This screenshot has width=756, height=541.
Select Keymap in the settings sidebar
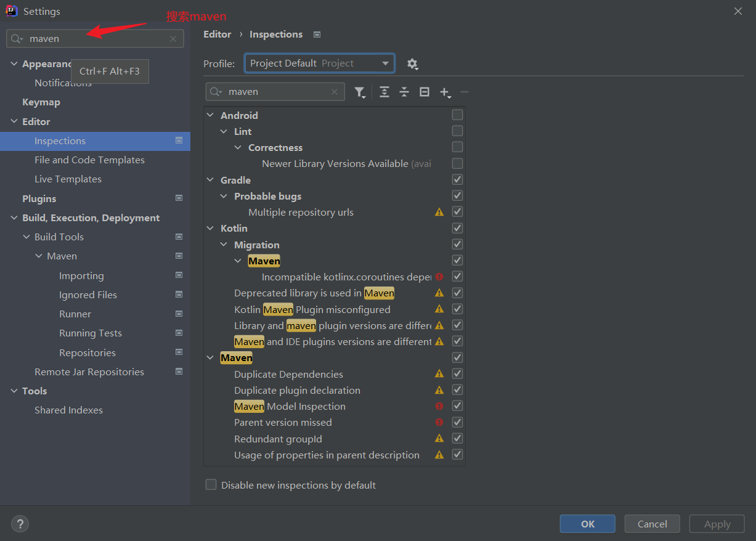pos(41,102)
